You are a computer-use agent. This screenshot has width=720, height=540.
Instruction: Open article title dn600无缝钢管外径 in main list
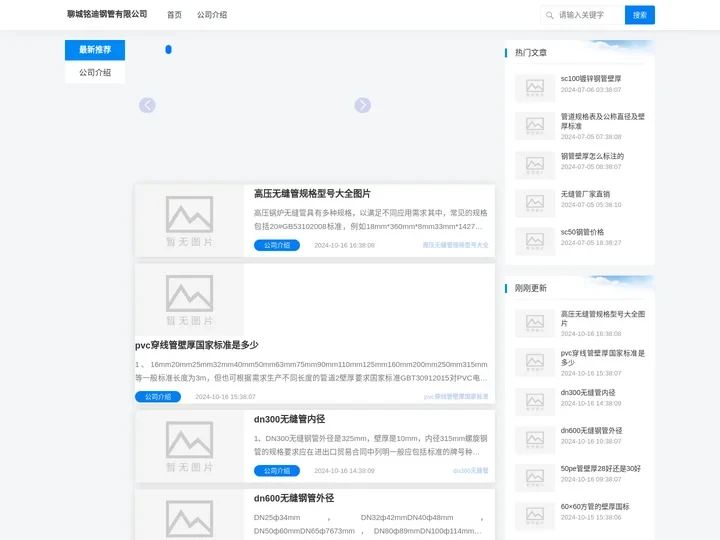click(293, 498)
